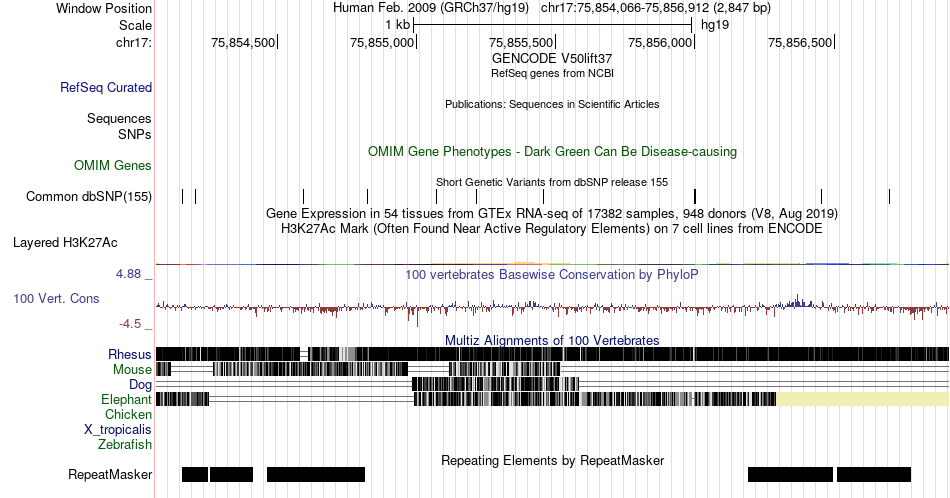Click the Dog alignment block
Viewport: 950px width, 498px height.
(495, 384)
